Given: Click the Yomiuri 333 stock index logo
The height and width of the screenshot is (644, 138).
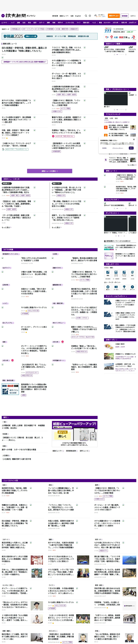Looking at the screenshot, I should pos(108,30).
